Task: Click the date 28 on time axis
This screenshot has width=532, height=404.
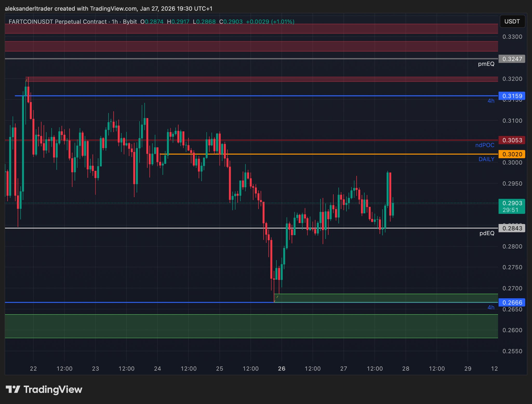Action: [406, 369]
